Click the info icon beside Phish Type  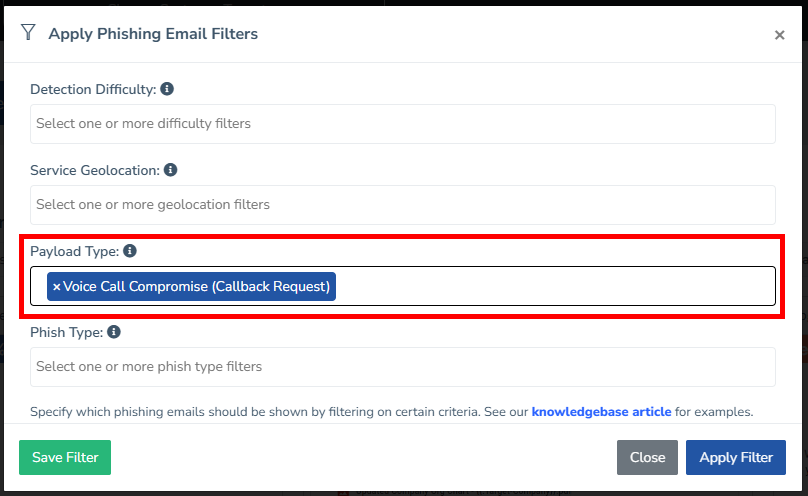[x=114, y=332]
